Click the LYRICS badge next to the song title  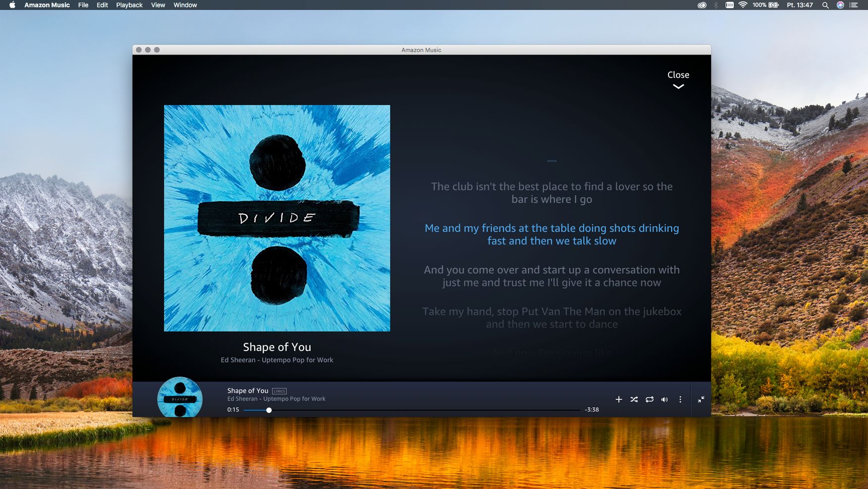279,391
